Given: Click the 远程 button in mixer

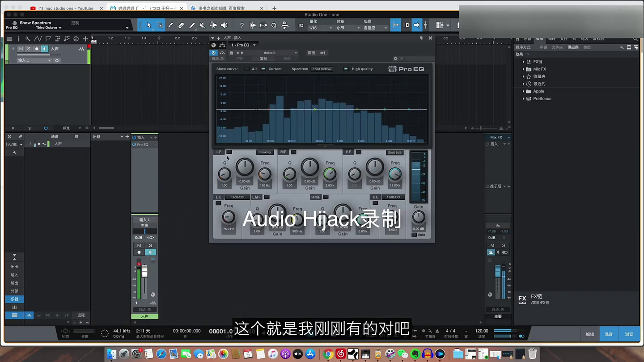Looking at the screenshot, I should coord(81,315).
